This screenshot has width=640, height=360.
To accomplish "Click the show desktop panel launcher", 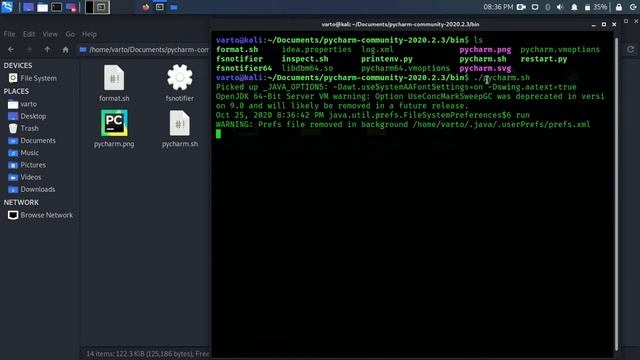I will [28, 7].
